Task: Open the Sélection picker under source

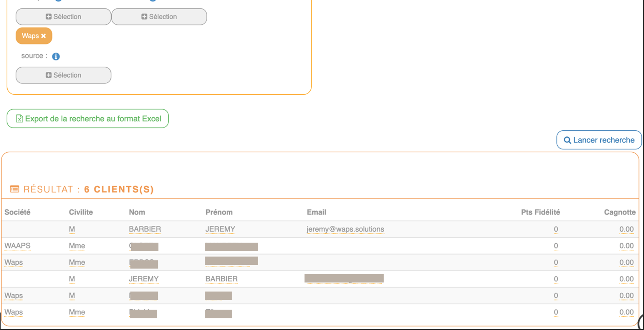Action: [x=63, y=75]
